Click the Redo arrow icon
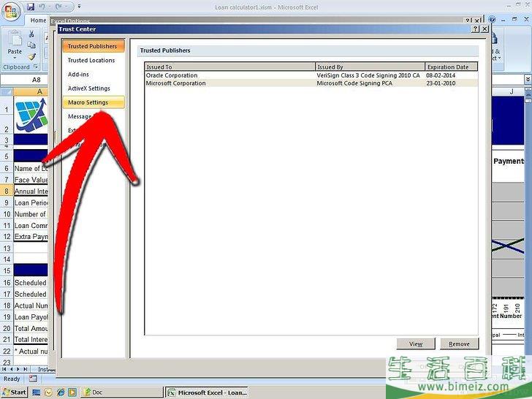The height and width of the screenshot is (399, 532). point(58,6)
